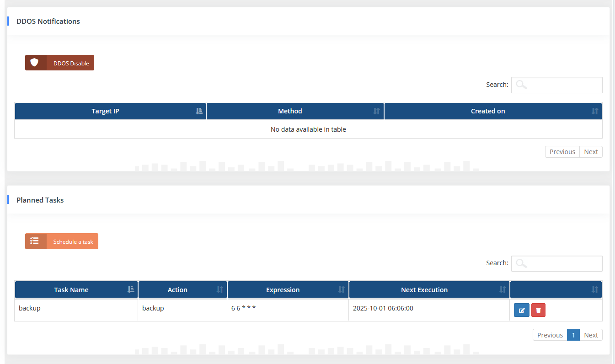Go to Previous page in Planned Tasks
The width and height of the screenshot is (615, 364).
(x=550, y=335)
